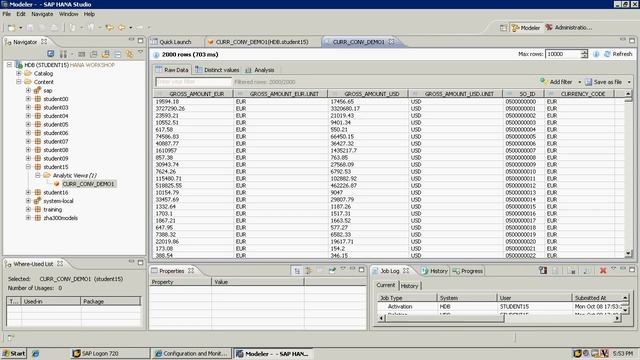The height and width of the screenshot is (360, 640).
Task: Expand the sap package
Action: coord(28,91)
